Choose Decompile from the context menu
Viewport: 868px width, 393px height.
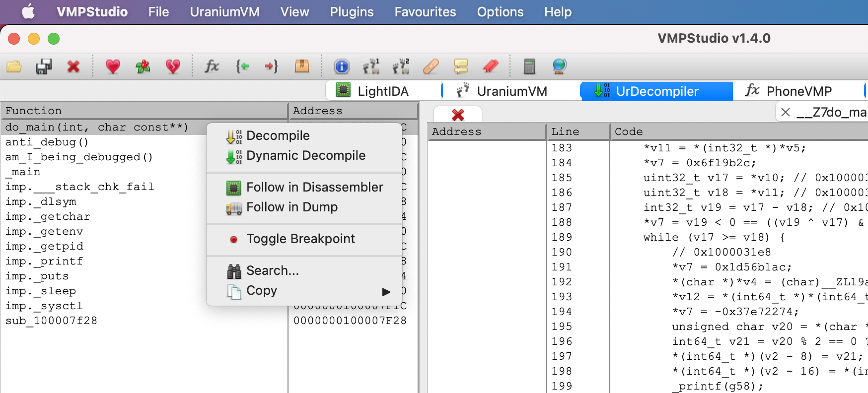tap(304, 135)
